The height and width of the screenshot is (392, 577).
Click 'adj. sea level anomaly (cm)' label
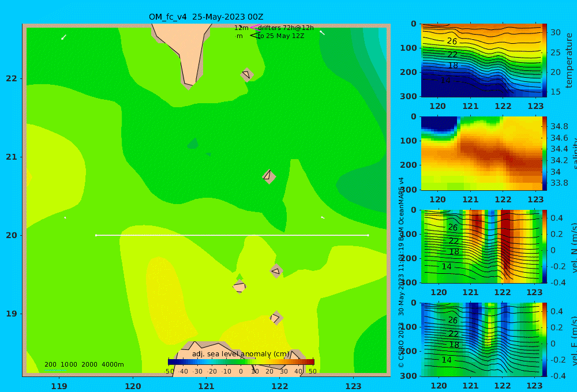click(x=241, y=354)
